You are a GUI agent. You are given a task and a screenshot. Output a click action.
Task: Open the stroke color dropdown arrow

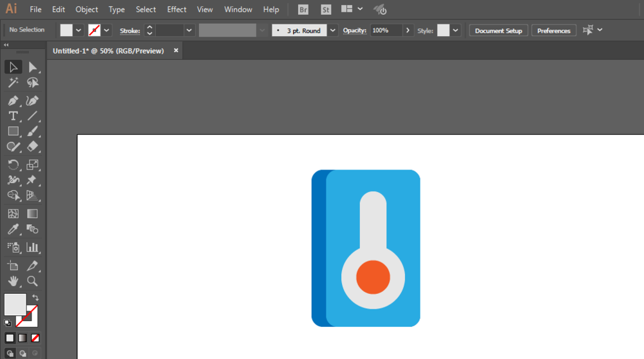click(106, 30)
